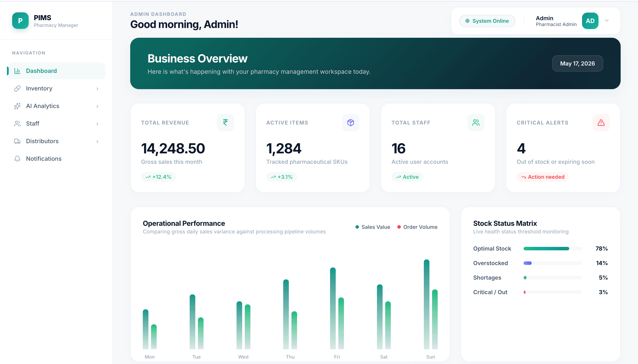Click the Friday Sales Value bar
This screenshot has height=364, width=638.
(333, 308)
